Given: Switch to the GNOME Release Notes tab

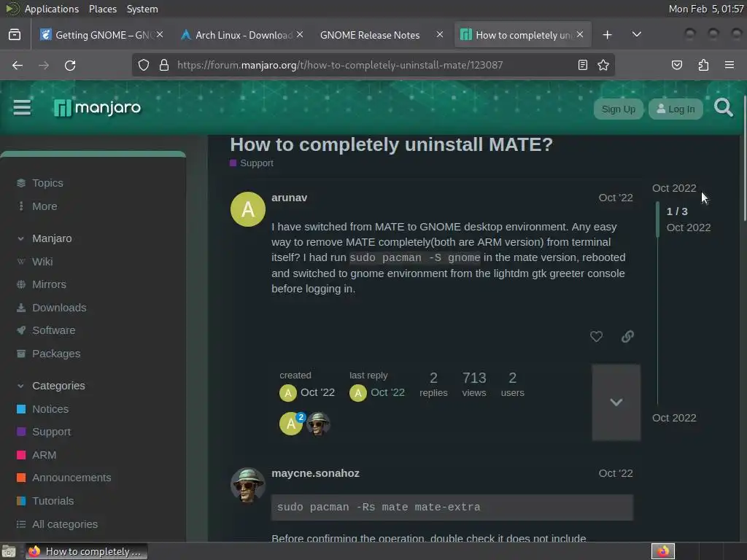Looking at the screenshot, I should coord(370,35).
